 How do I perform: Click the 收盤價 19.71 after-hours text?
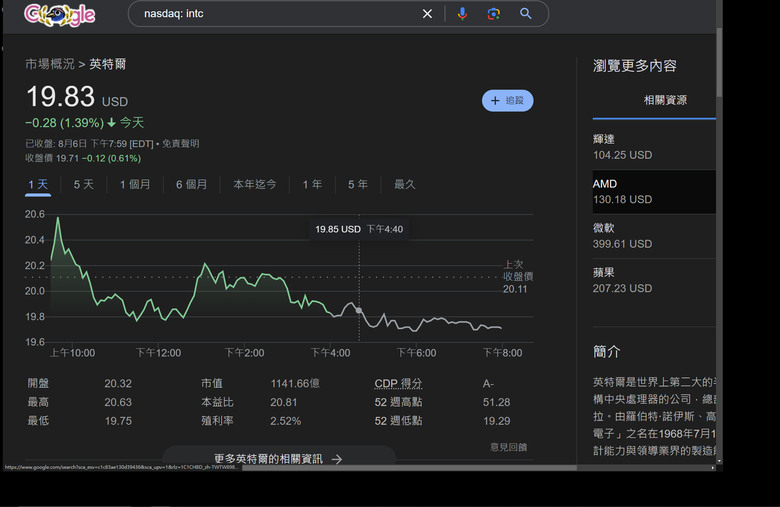pos(83,158)
